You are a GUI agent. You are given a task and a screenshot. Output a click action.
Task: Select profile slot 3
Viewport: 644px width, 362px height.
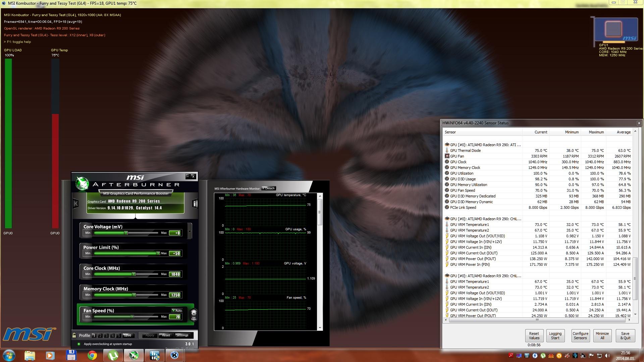tap(106, 335)
